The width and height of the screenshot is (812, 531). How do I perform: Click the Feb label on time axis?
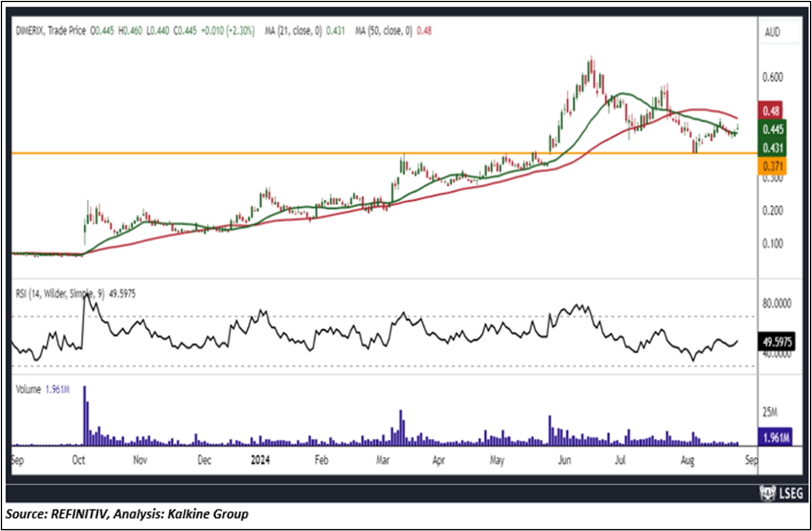click(x=321, y=460)
